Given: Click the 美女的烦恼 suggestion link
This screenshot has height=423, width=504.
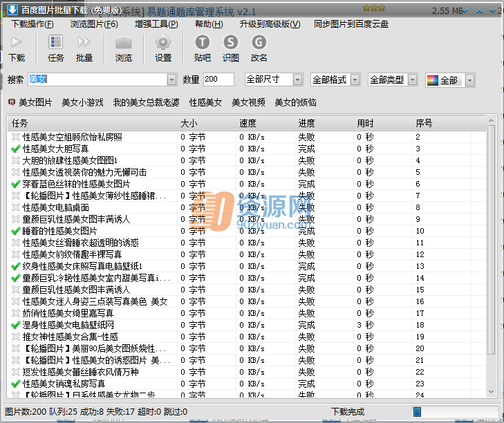Looking at the screenshot, I should pos(295,102).
